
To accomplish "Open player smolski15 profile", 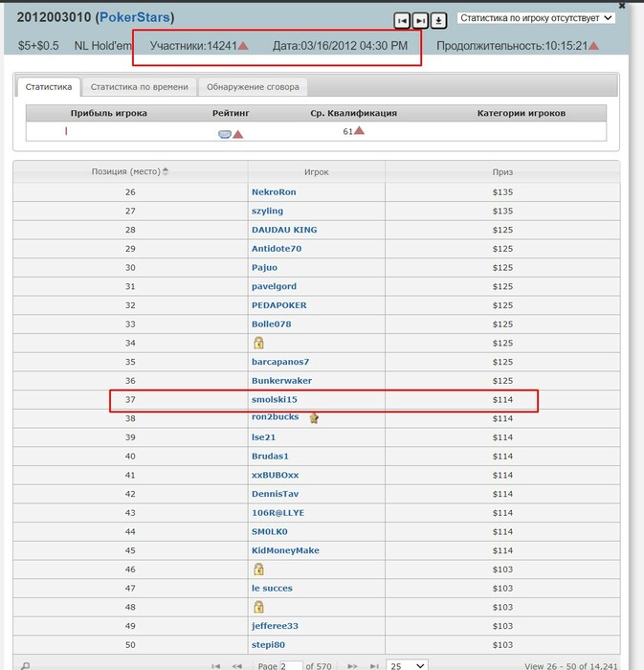I will click(275, 399).
